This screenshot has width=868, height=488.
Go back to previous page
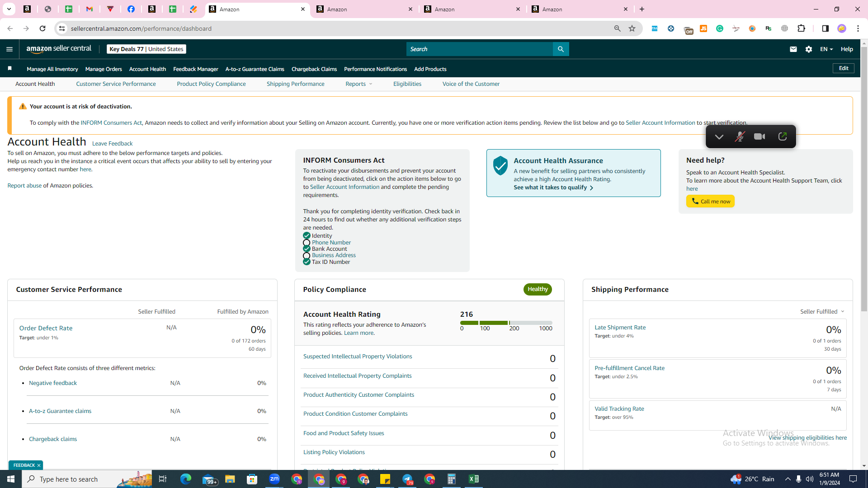point(10,28)
